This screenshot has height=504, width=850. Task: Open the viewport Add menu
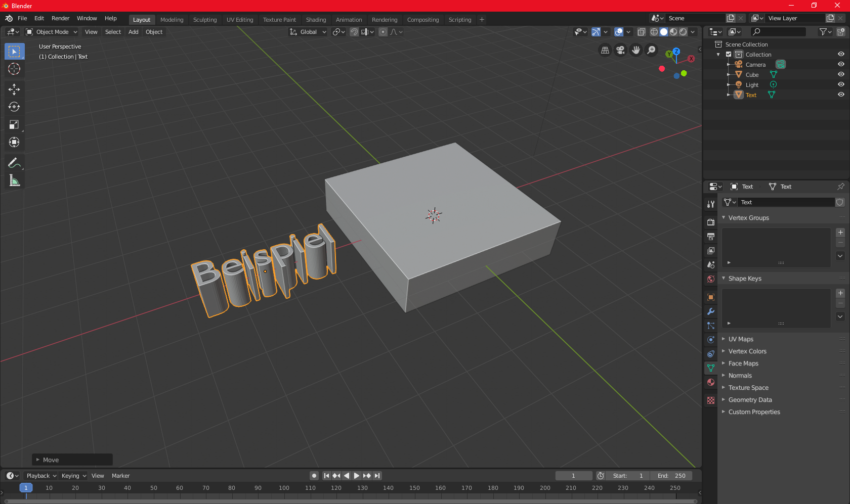click(133, 32)
